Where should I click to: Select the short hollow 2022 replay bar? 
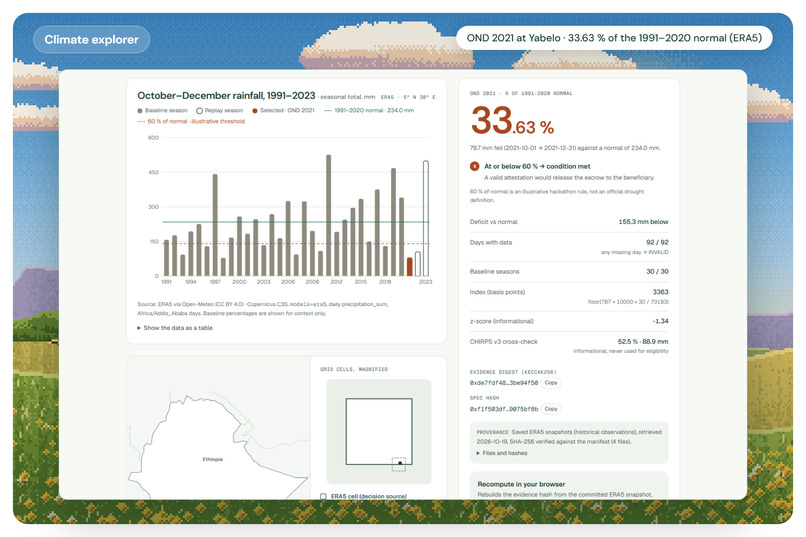(417, 264)
